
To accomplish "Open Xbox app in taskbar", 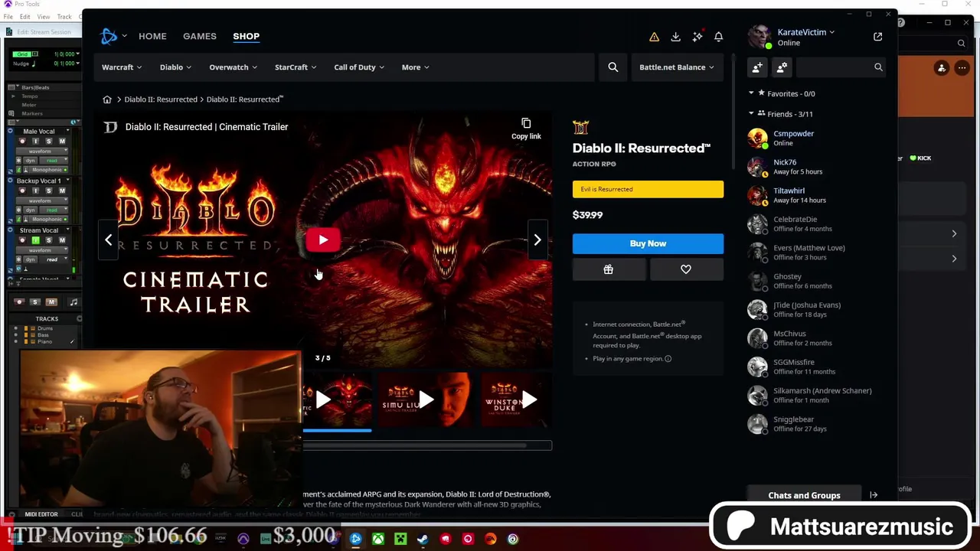I will (378, 539).
